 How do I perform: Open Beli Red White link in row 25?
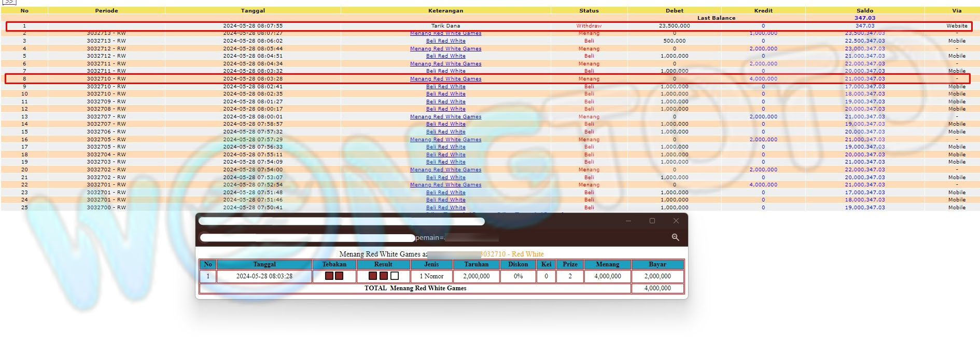click(x=445, y=208)
